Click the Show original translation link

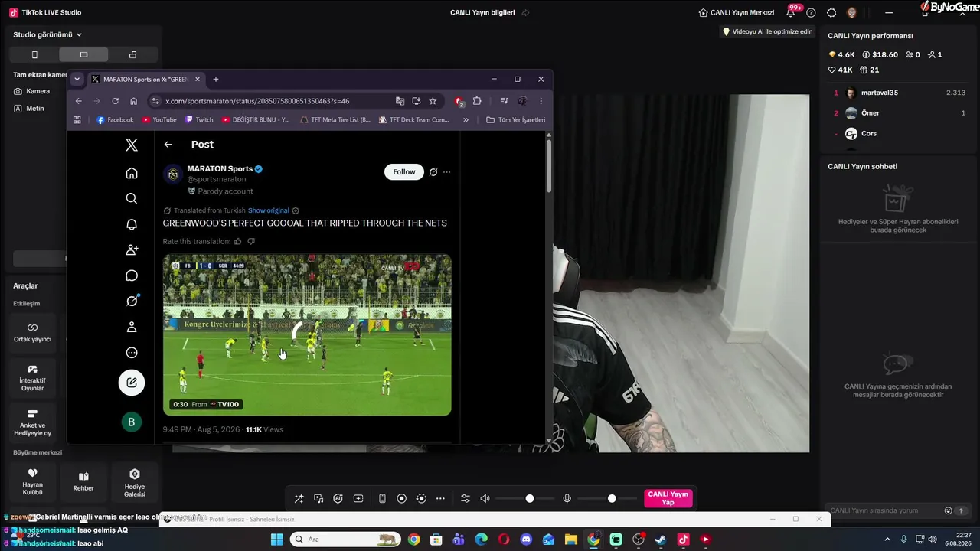268,210
